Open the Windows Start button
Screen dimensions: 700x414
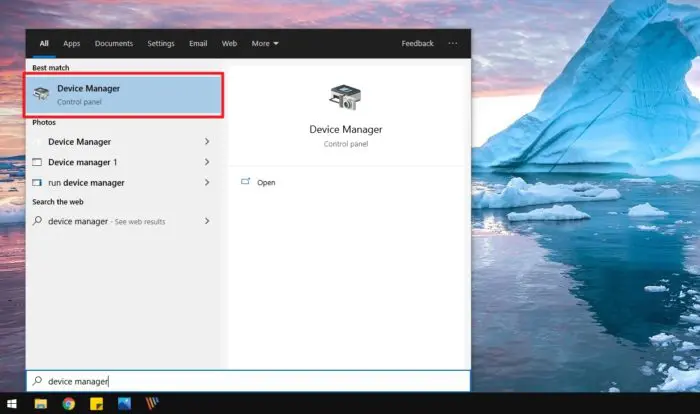(x=12, y=404)
